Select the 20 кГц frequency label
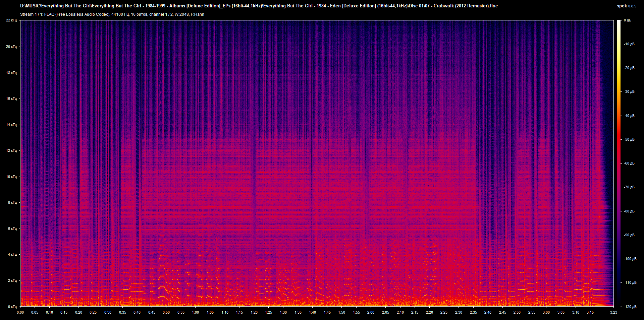644x320 pixels. 11,47
